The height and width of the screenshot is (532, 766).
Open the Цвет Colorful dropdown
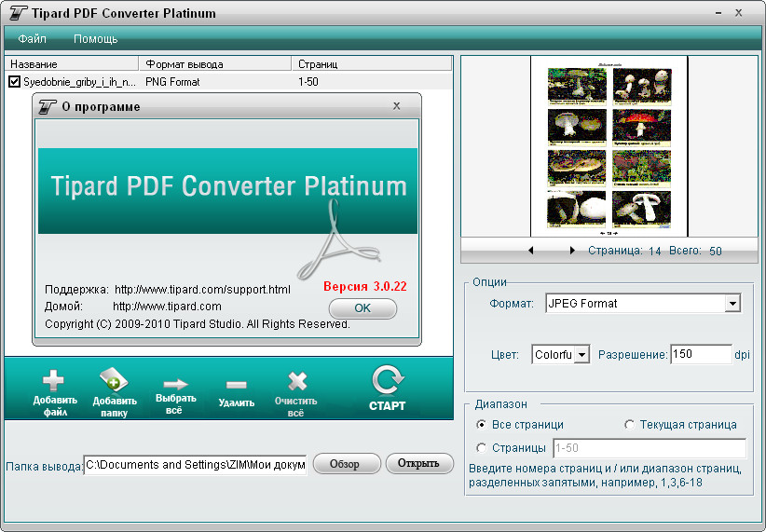tap(581, 355)
